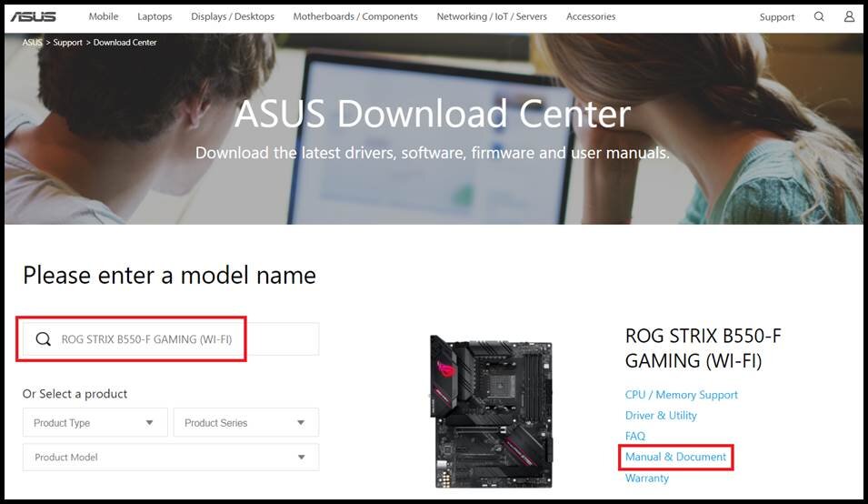Expand the Product Type dropdown
This screenshot has width=868, height=504.
(95, 423)
